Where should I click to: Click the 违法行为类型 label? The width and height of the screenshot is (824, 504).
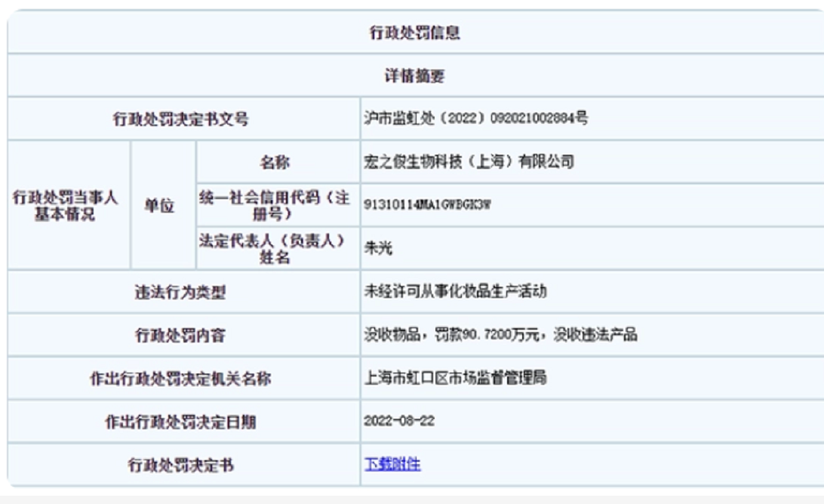180,292
